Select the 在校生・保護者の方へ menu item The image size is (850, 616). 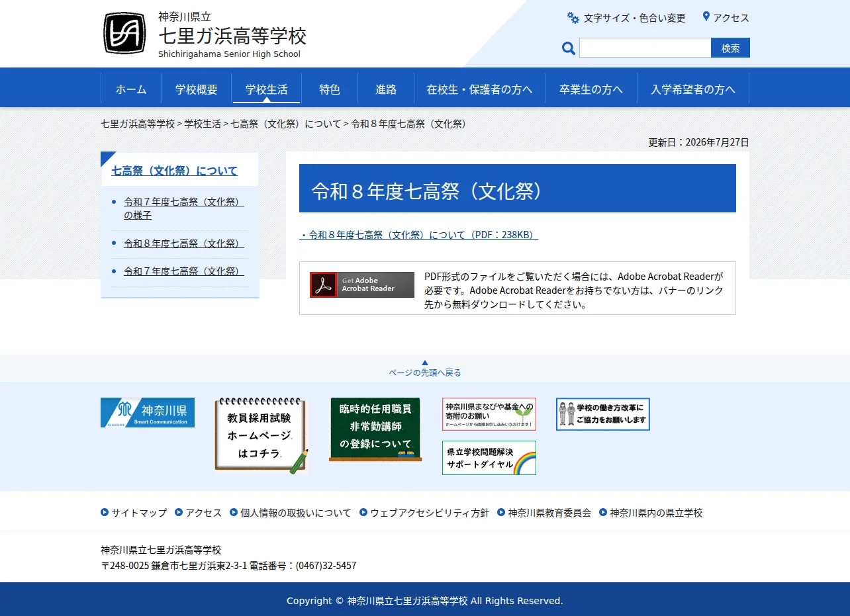click(x=480, y=89)
